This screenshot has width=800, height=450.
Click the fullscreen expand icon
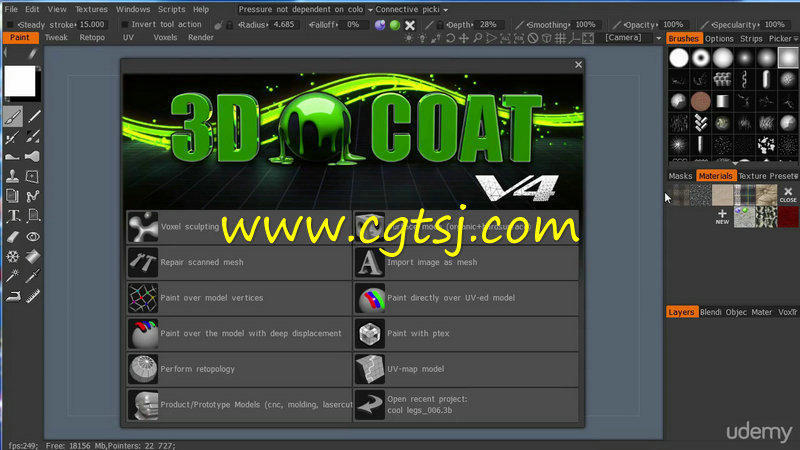[588, 38]
